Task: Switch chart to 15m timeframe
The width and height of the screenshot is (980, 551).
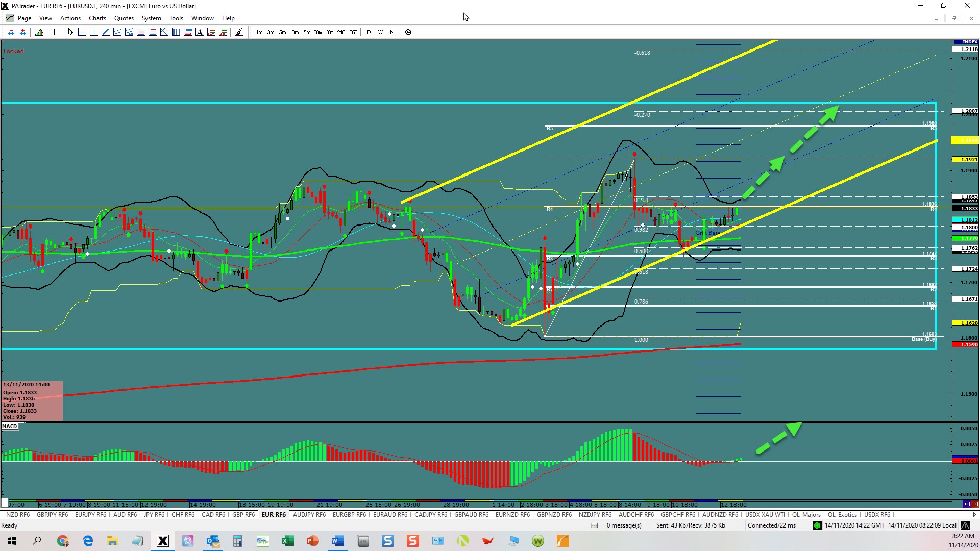Action: click(x=306, y=32)
